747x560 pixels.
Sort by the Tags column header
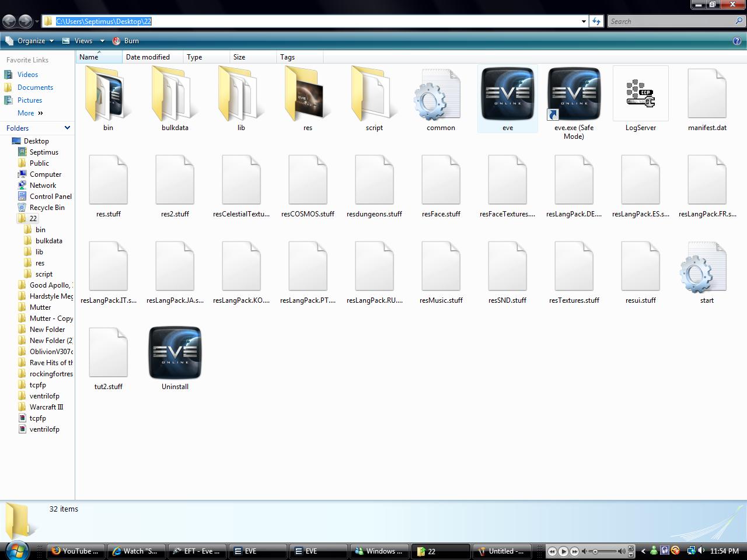(300, 57)
